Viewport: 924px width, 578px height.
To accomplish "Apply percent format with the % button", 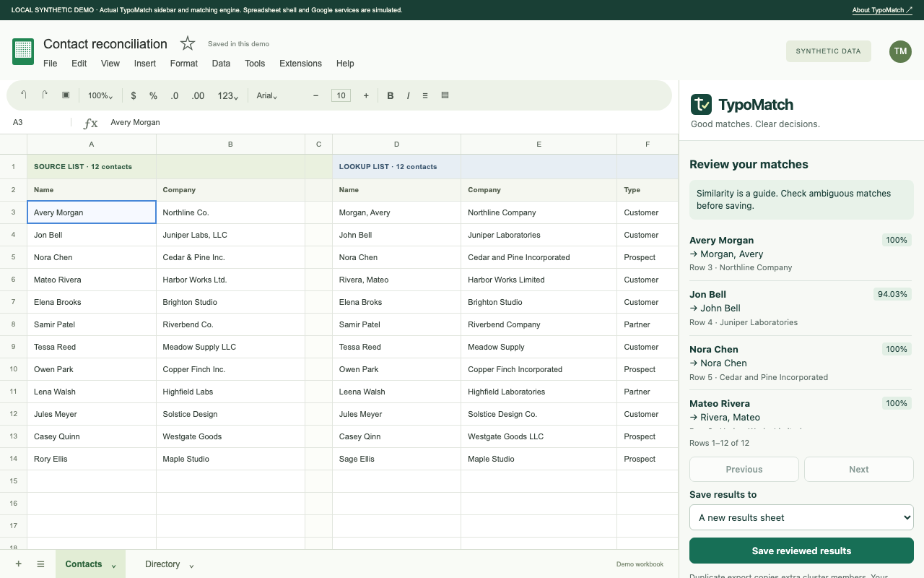I will coord(153,95).
